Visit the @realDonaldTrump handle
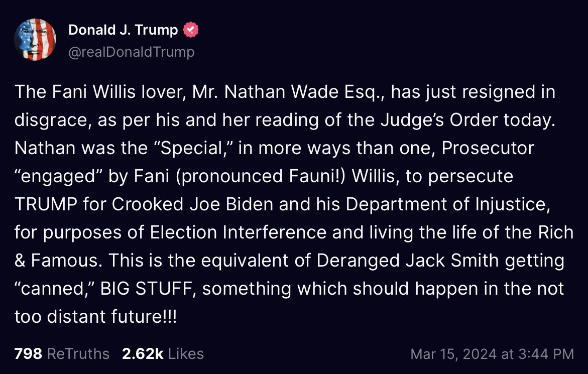 (x=131, y=52)
